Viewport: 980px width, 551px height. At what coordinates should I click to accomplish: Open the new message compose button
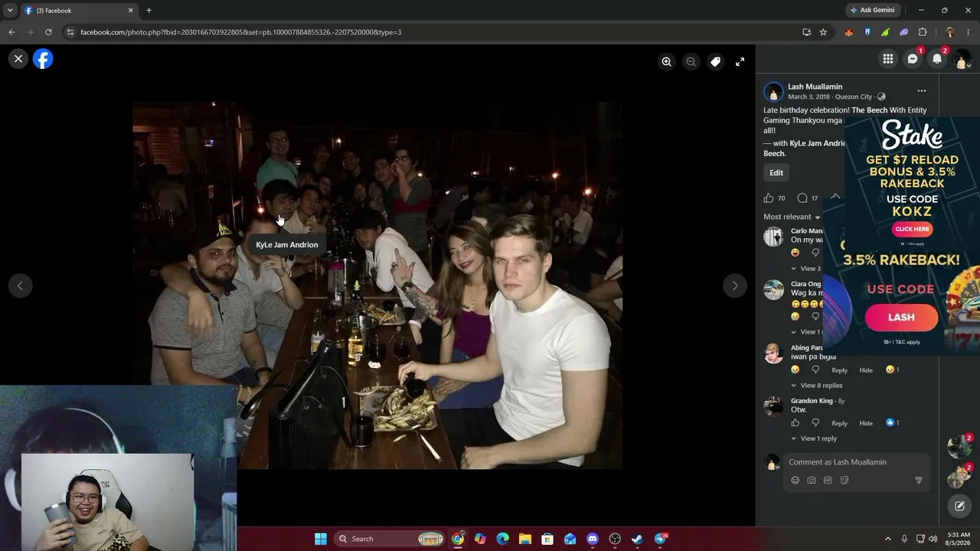pos(959,506)
